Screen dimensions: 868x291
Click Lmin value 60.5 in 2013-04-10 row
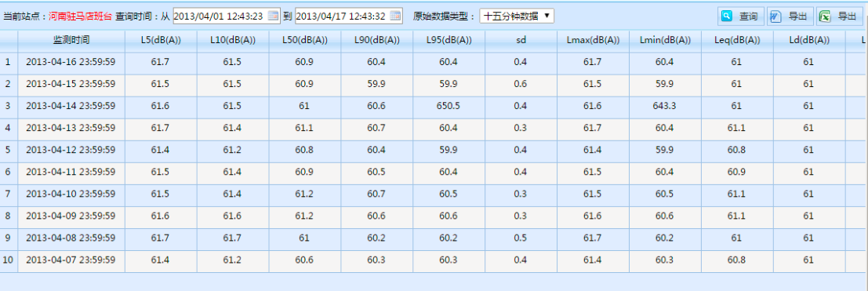point(664,194)
